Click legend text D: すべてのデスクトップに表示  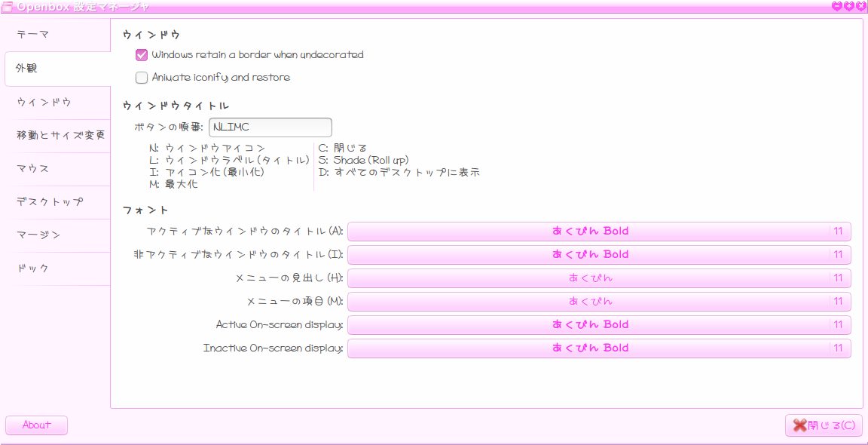399,173
